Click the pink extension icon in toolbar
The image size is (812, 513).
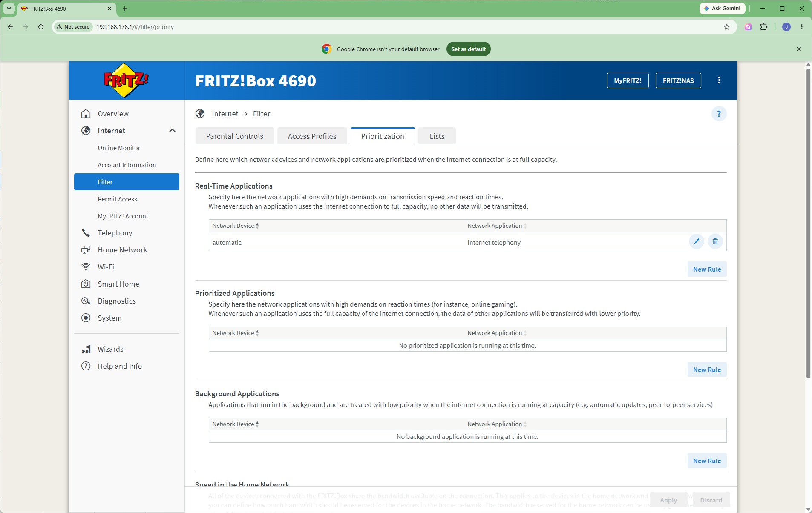click(748, 27)
